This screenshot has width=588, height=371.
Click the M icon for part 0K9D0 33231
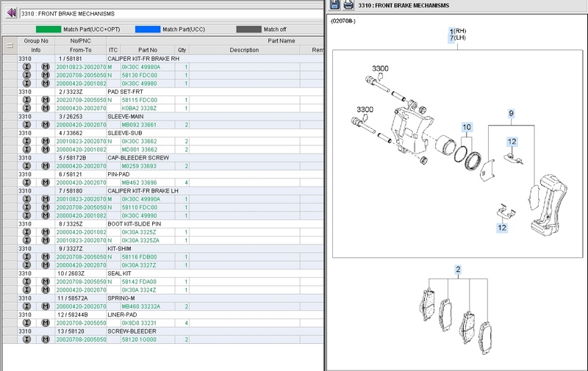pyautogui.click(x=46, y=323)
